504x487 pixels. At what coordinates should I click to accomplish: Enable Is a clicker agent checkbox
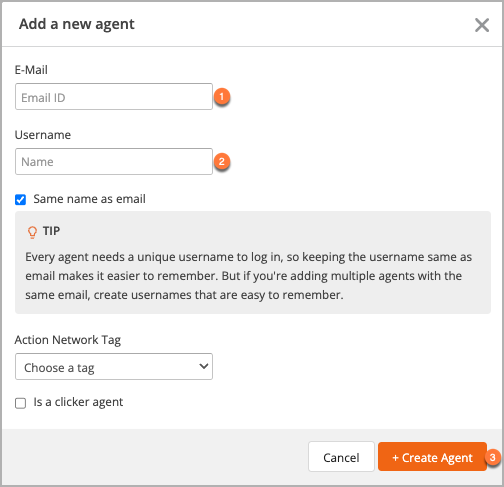pyautogui.click(x=20, y=403)
